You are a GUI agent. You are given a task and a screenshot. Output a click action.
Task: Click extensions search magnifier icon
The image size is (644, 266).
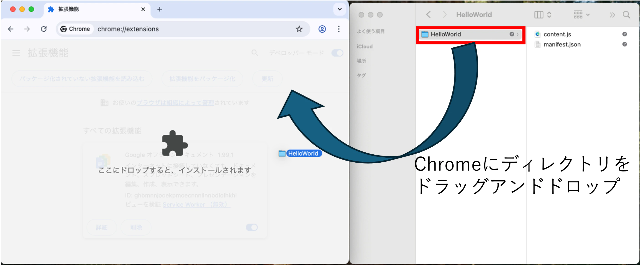pos(254,53)
